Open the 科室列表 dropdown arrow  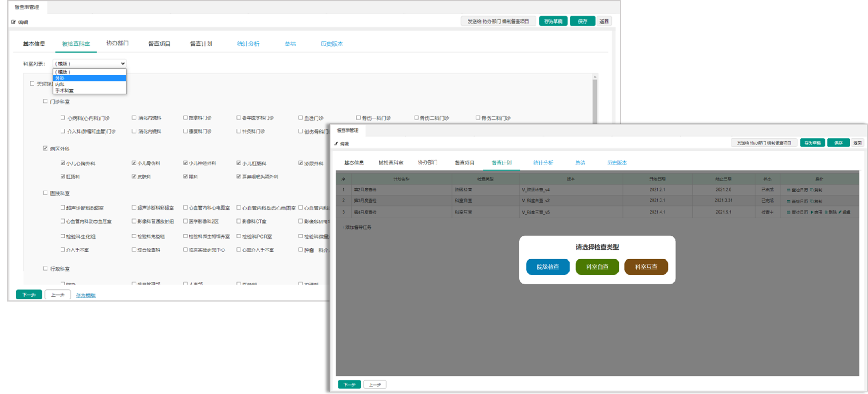pos(123,64)
